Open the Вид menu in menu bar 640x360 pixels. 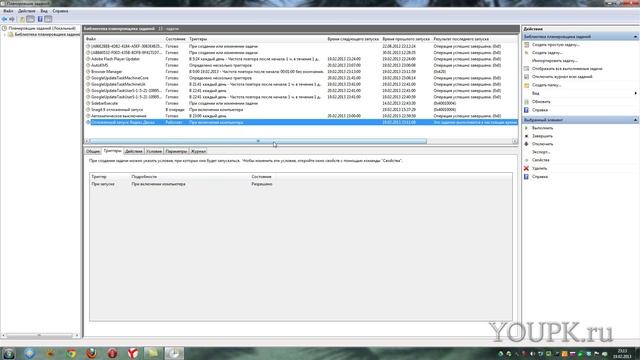click(x=44, y=11)
